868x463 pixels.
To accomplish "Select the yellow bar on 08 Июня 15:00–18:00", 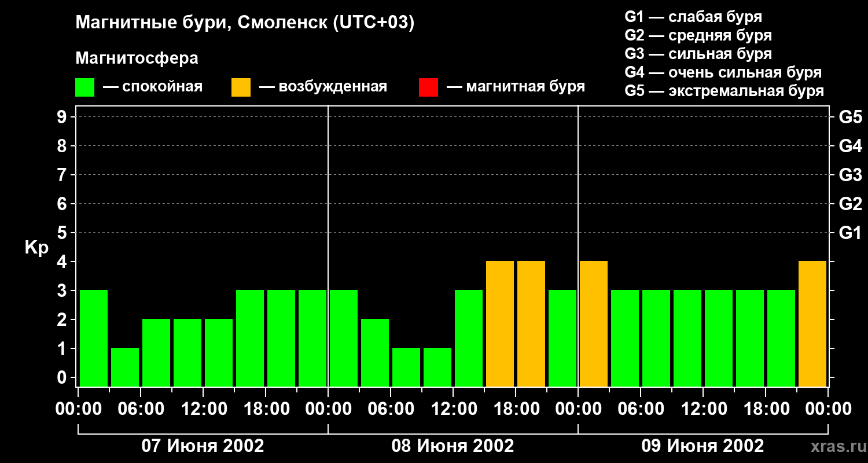I will [500, 324].
